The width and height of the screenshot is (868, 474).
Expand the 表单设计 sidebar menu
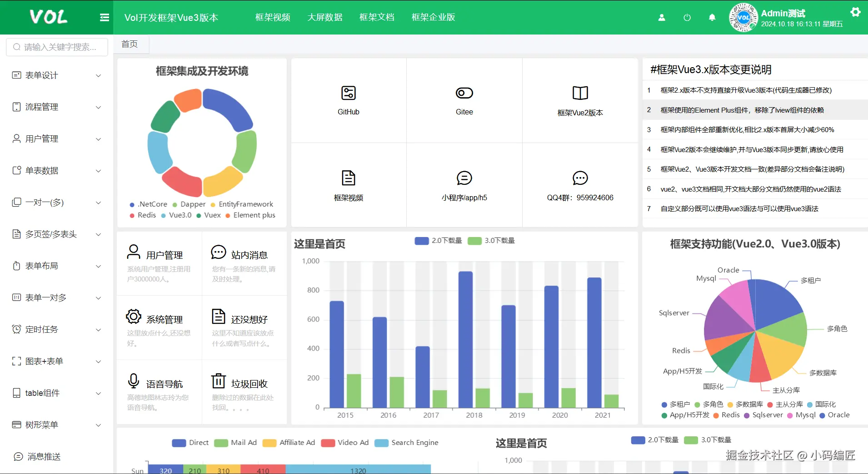point(57,75)
